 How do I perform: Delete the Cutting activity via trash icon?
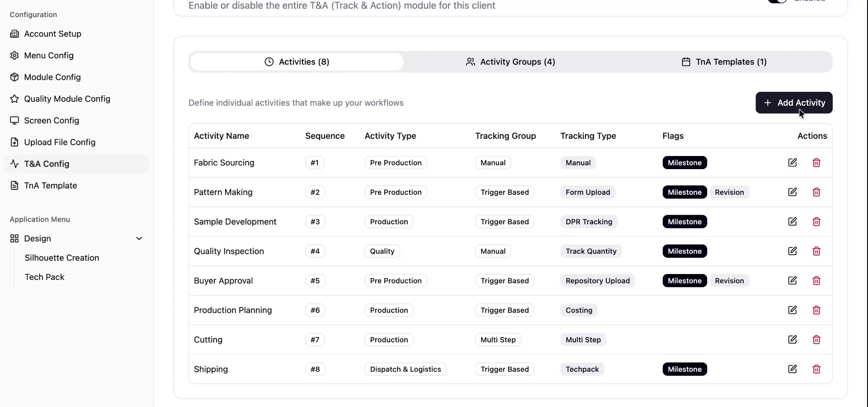tap(816, 340)
